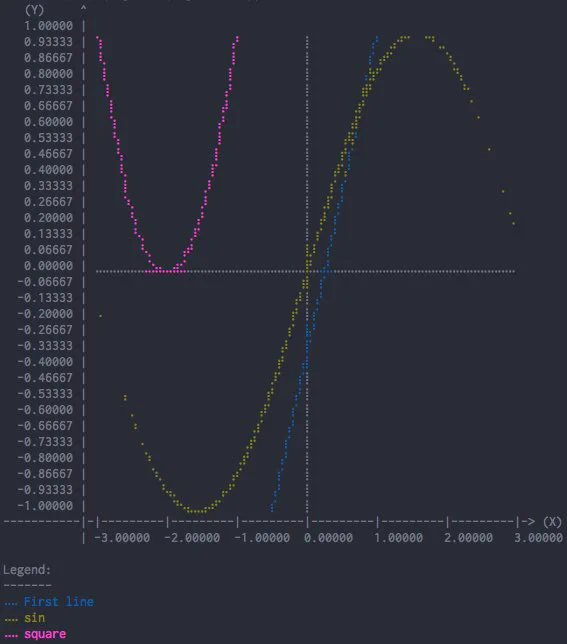Select the First line legend entry

click(59, 602)
